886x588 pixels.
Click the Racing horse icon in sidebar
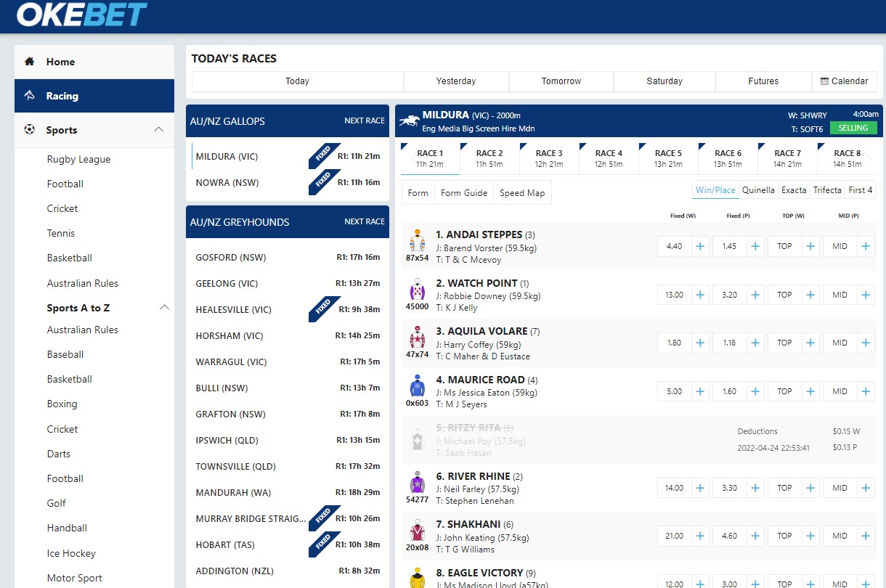(x=30, y=96)
